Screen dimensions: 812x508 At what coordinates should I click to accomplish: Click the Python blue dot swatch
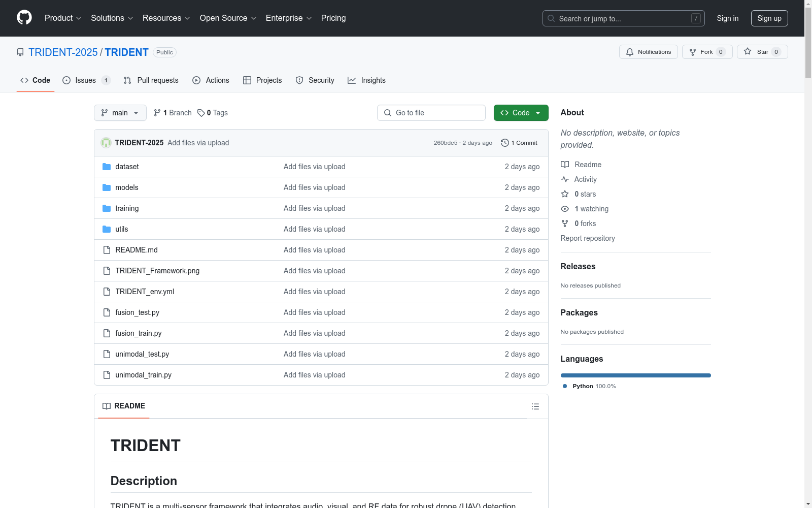pos(565,386)
